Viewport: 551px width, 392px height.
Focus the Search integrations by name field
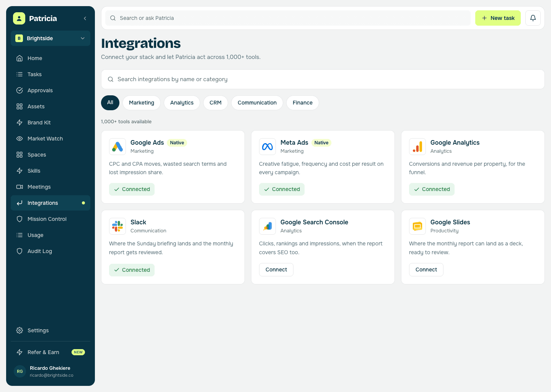click(x=323, y=79)
